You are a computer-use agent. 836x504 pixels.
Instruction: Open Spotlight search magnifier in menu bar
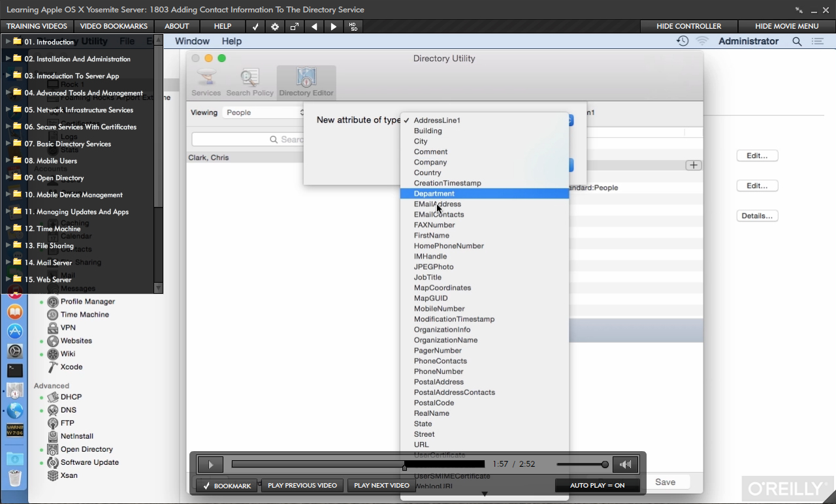tap(797, 41)
